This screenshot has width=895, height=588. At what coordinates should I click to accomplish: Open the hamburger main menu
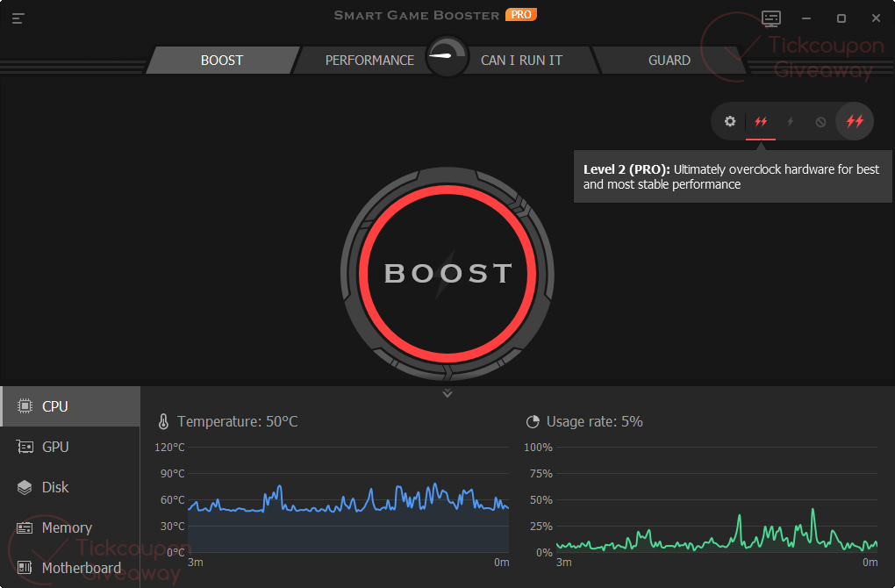click(x=18, y=18)
